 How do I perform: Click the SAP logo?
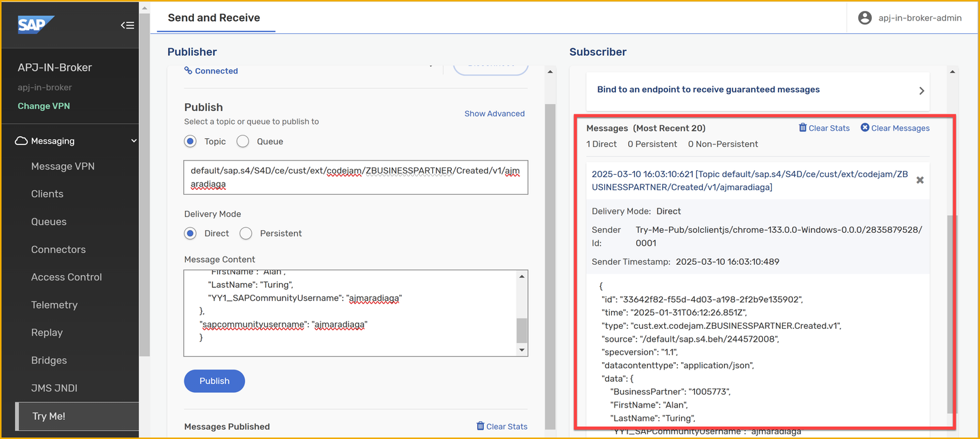coord(36,25)
